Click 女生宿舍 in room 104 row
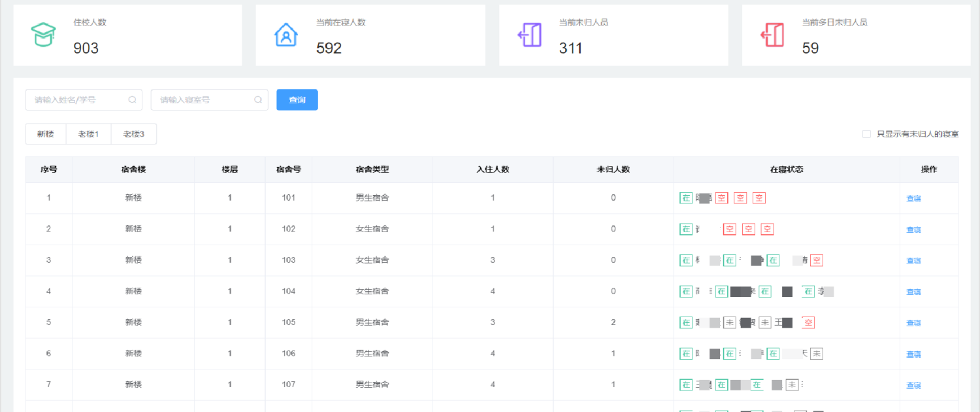 [x=372, y=291]
